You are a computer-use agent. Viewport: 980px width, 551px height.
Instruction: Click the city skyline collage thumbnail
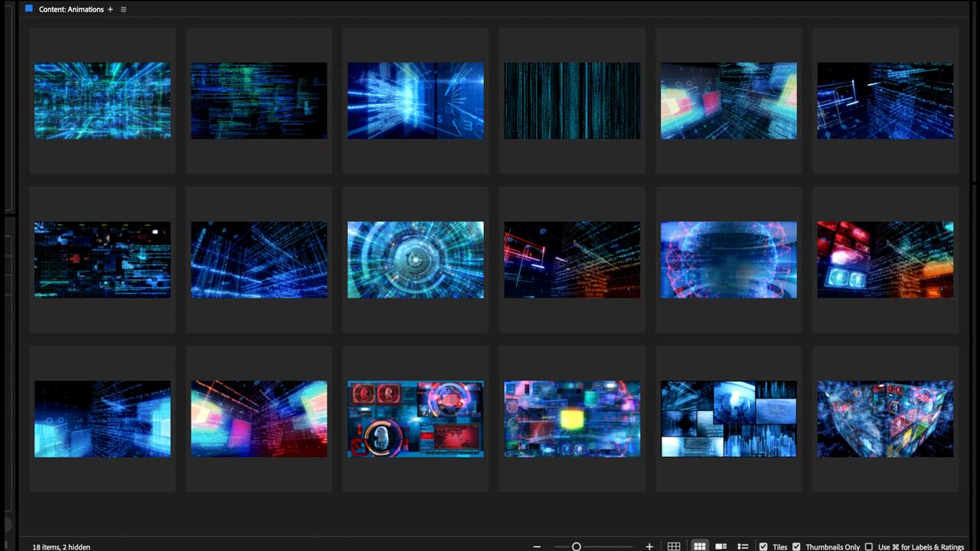[x=728, y=419]
